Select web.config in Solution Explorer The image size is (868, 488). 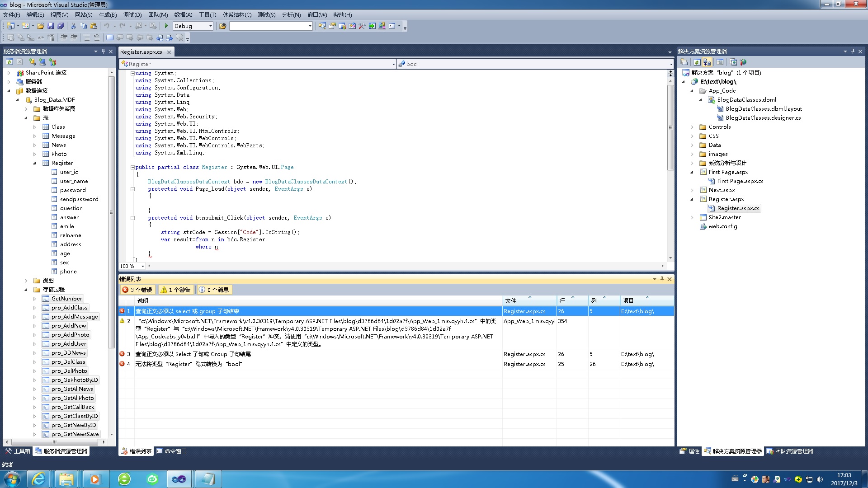click(x=722, y=226)
